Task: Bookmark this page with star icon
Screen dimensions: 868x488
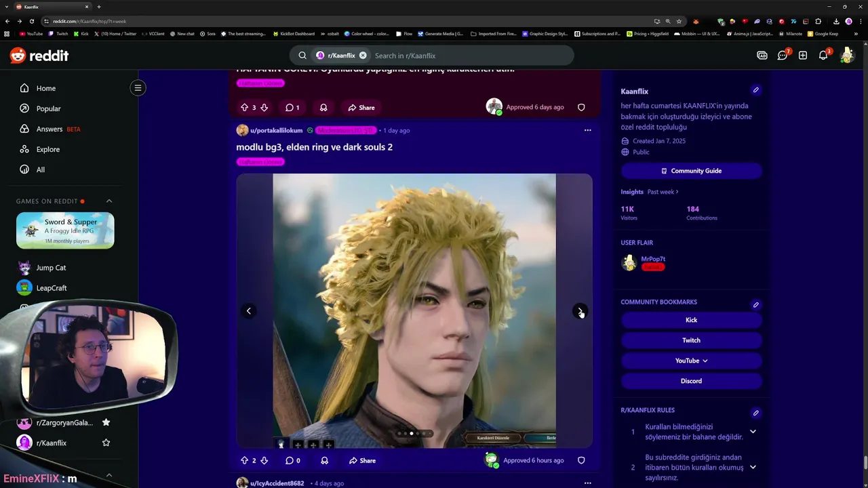Action: (x=679, y=21)
